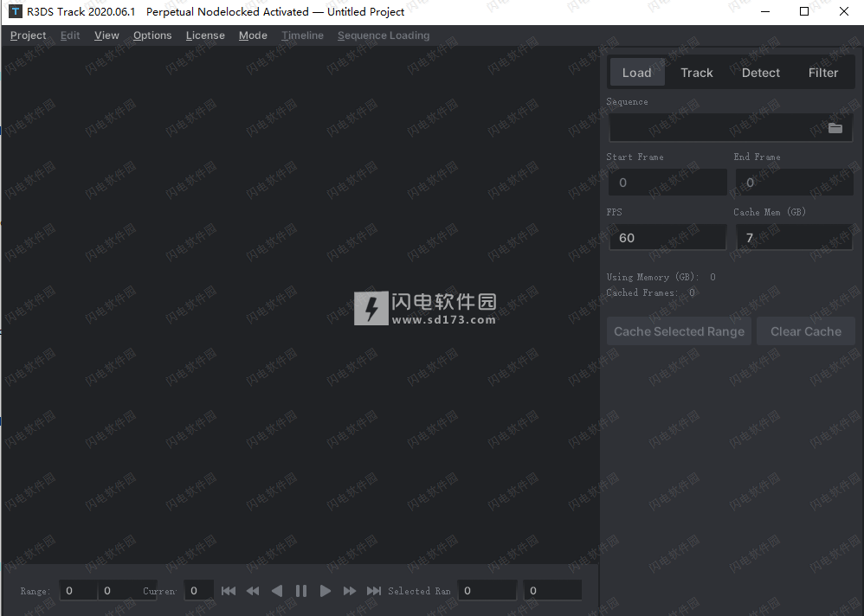Minimize the R3DS Track window
Screen dimensions: 864x616
[x=764, y=11]
